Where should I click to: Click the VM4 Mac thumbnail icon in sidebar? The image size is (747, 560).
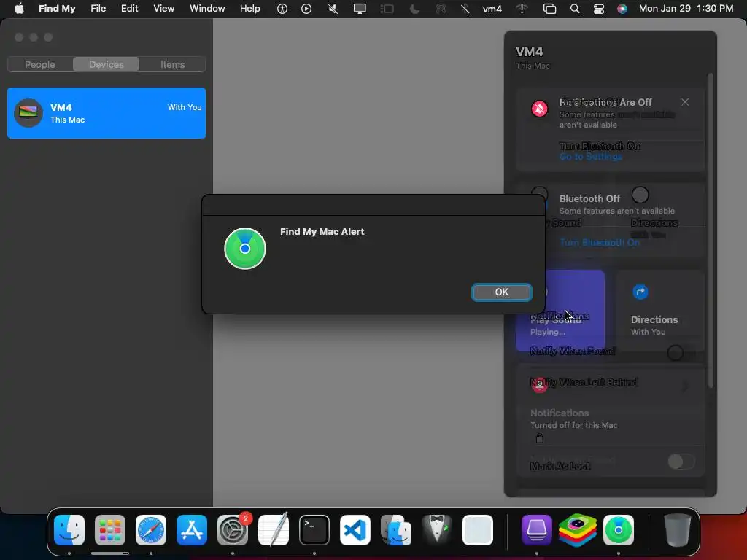[28, 113]
